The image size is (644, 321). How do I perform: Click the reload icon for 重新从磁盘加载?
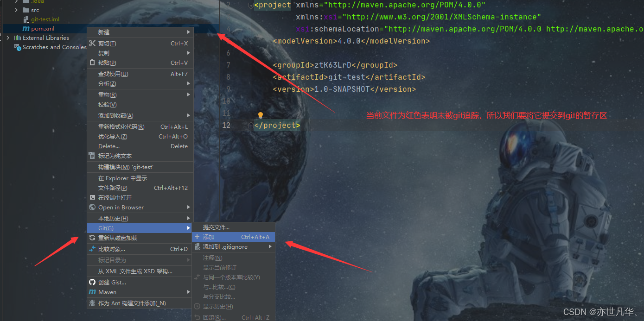[x=92, y=238]
